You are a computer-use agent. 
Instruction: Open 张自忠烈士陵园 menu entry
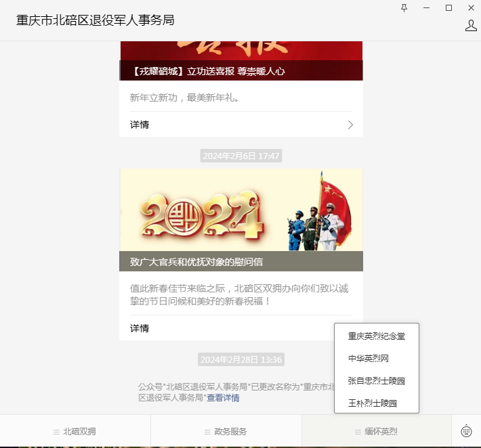[x=376, y=380]
